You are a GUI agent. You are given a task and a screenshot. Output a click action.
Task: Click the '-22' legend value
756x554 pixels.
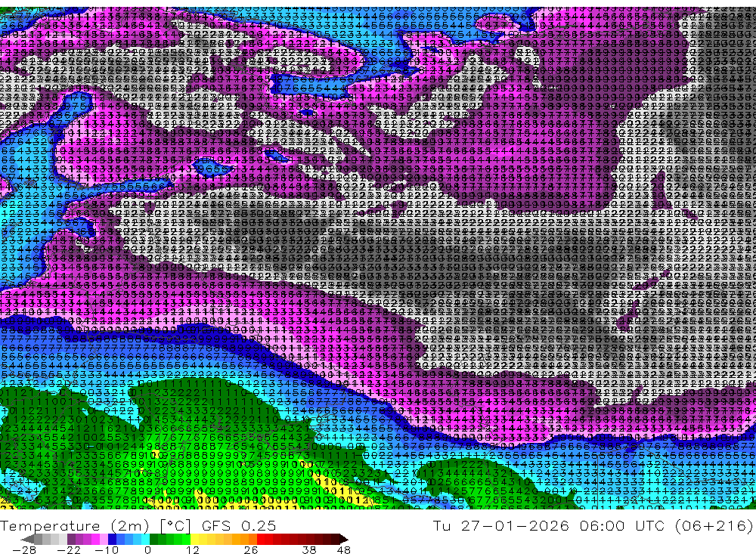coord(69,549)
